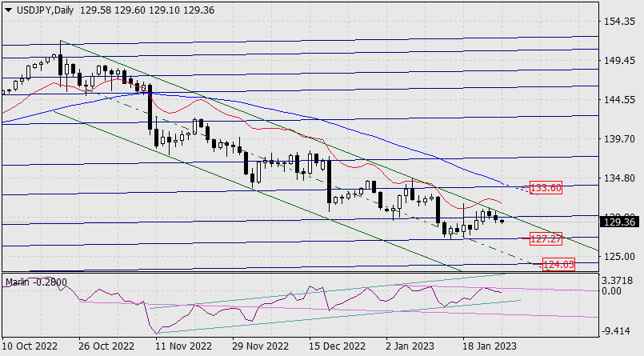The height and width of the screenshot is (356, 644).
Task: Select the 144.55 price scale label
Action: pos(621,100)
